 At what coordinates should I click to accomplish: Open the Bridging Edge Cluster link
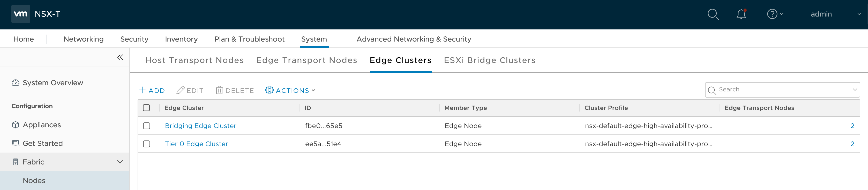point(200,126)
